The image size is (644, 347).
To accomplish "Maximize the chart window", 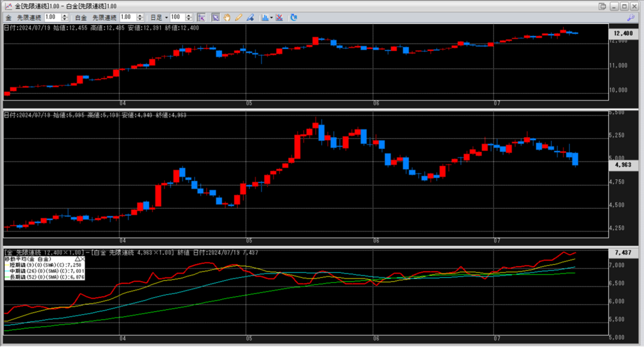I will [x=625, y=6].
